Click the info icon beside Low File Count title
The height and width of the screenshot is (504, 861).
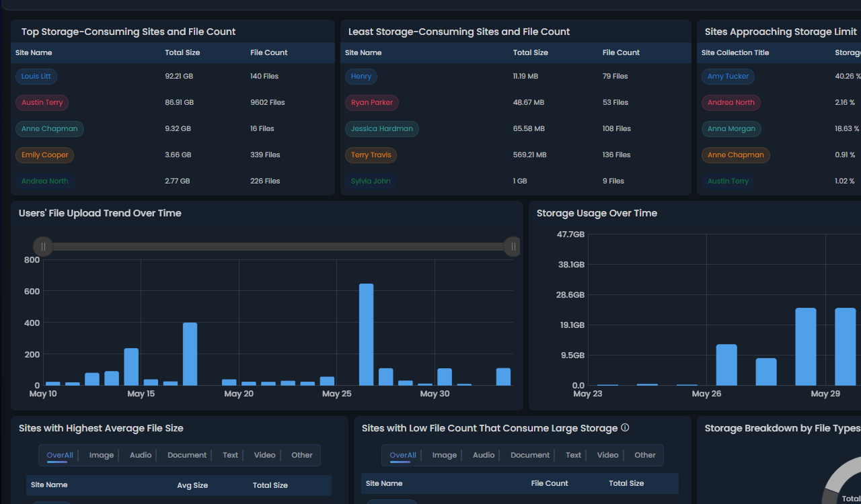point(625,427)
